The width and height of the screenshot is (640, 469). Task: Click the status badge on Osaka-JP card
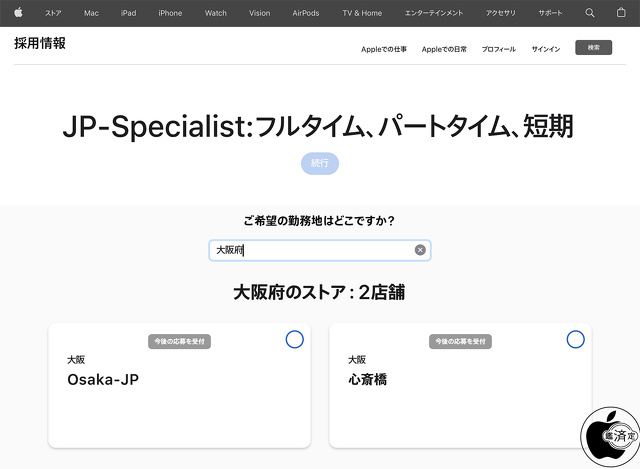(x=179, y=341)
